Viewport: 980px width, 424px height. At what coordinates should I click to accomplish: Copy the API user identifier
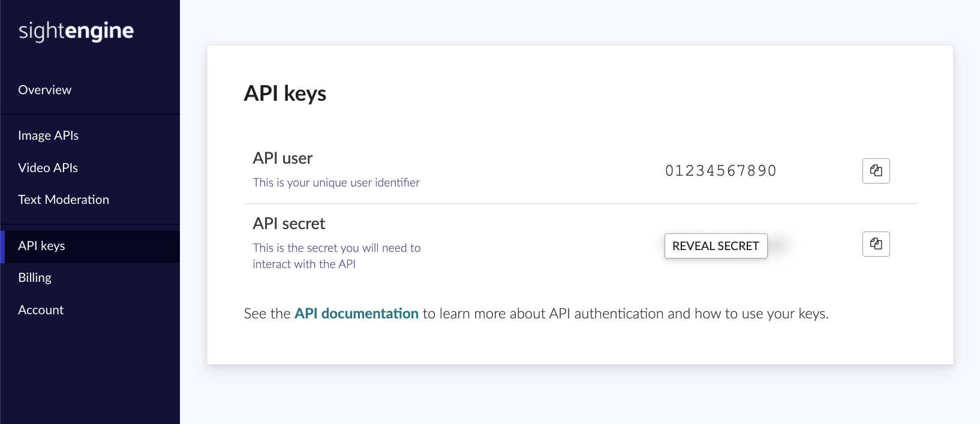876,171
